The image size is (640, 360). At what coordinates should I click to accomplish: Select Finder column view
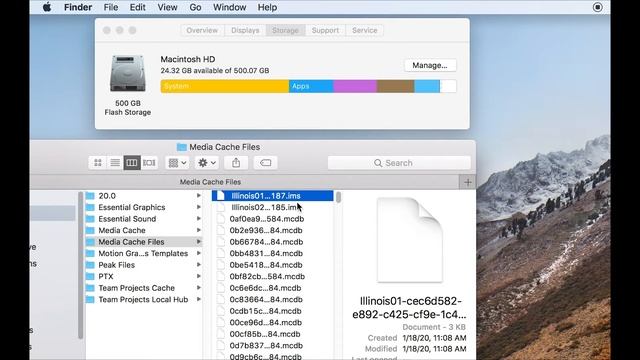tap(132, 163)
